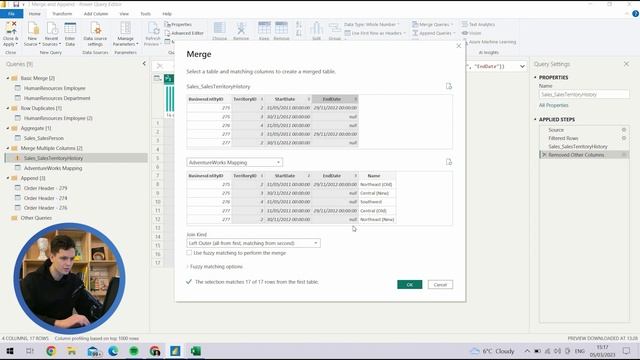Switch to the View tab
This screenshot has width=640, height=360.
[124, 14]
